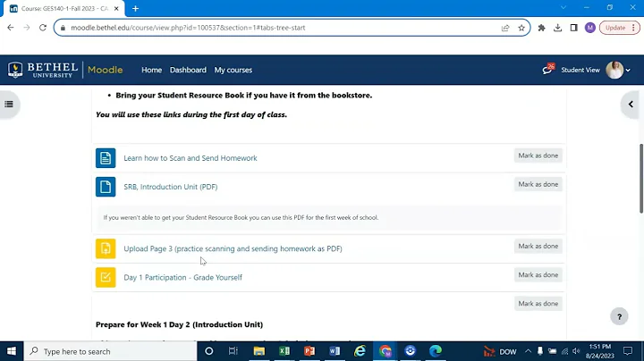This screenshot has width=644, height=361.
Task: Open Day 1 Participation - Grade Yourself link
Action: point(182,277)
